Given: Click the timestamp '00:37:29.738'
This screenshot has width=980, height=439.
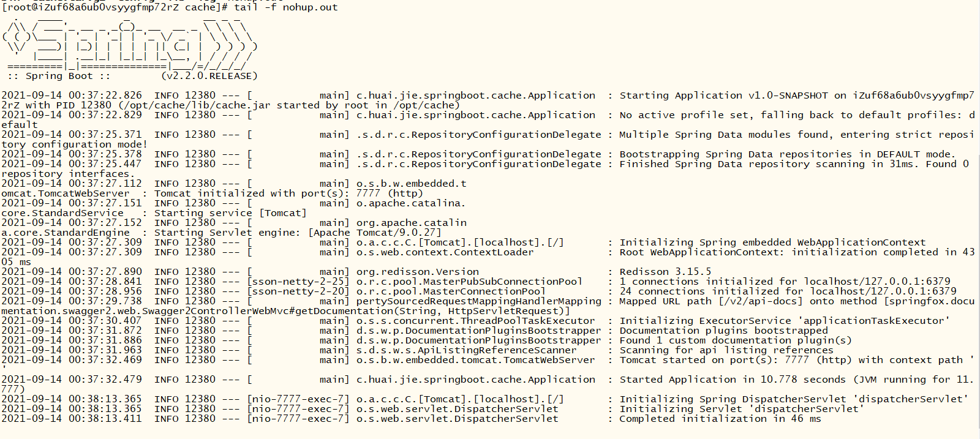Looking at the screenshot, I should pos(105,301).
